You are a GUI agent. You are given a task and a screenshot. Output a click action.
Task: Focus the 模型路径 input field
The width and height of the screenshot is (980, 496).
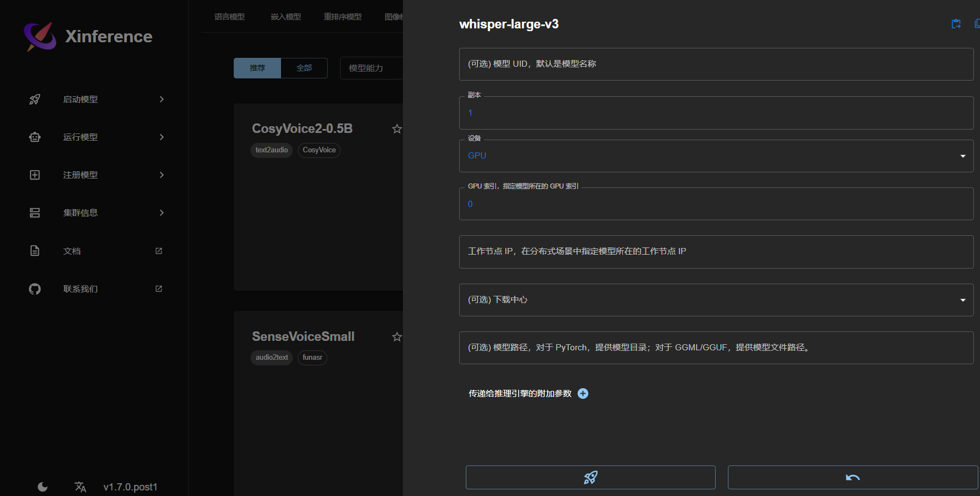point(716,348)
